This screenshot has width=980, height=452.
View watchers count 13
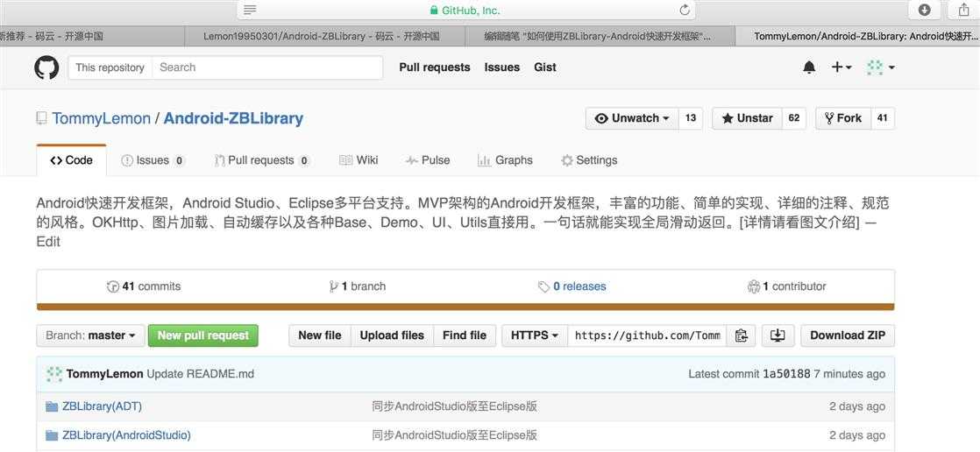pyautogui.click(x=691, y=118)
